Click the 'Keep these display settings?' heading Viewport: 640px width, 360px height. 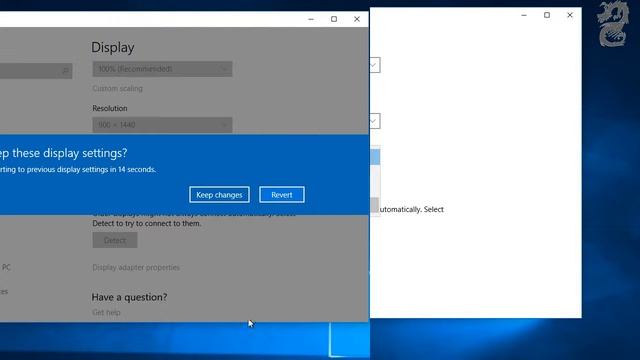pyautogui.click(x=63, y=153)
